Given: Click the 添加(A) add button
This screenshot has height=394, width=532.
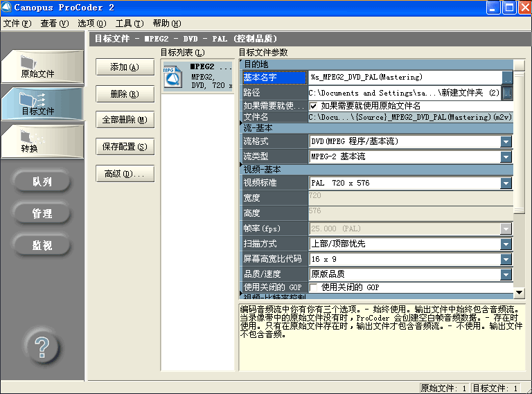Looking at the screenshot, I should [125, 67].
